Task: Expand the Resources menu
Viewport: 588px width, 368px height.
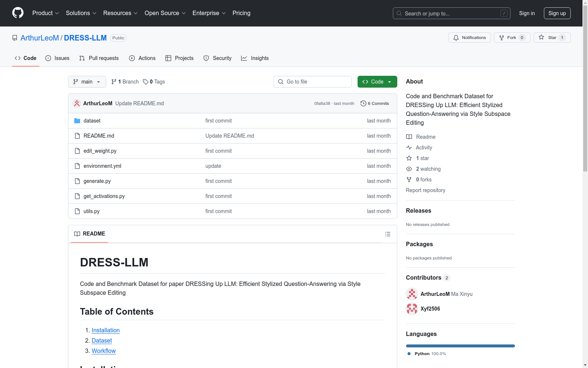Action: [120, 13]
